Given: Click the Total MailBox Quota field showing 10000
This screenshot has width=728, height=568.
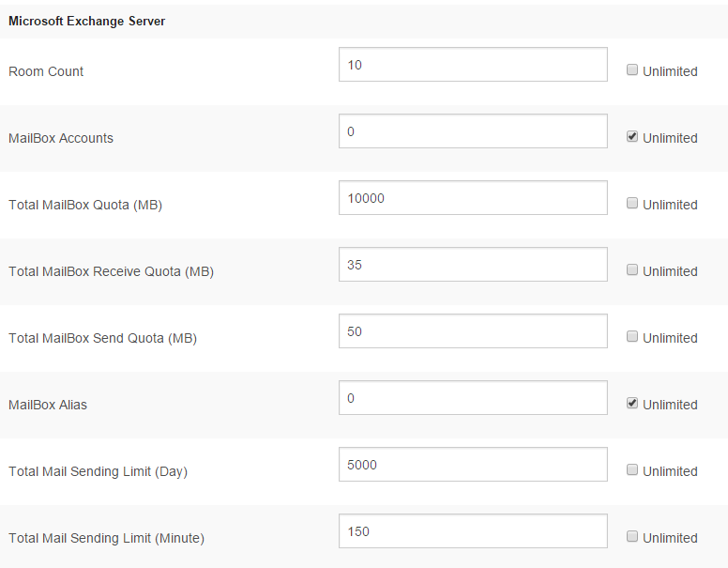Looking at the screenshot, I should (x=473, y=198).
